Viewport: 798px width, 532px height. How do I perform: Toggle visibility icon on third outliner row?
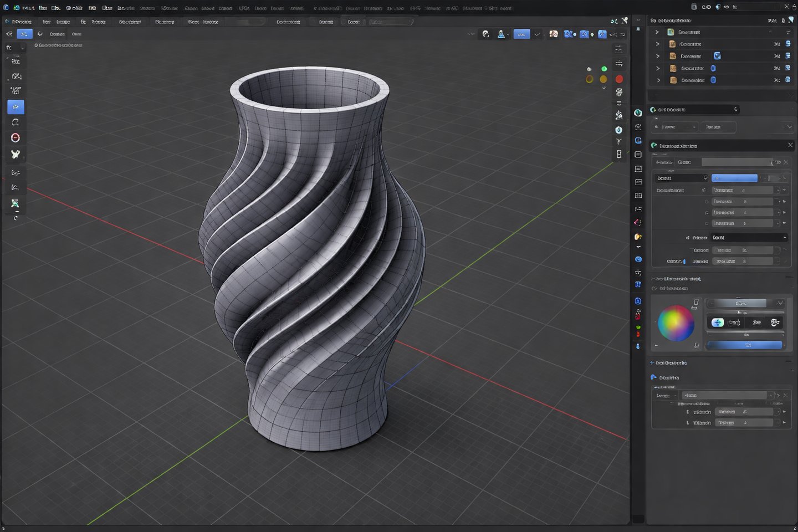787,56
